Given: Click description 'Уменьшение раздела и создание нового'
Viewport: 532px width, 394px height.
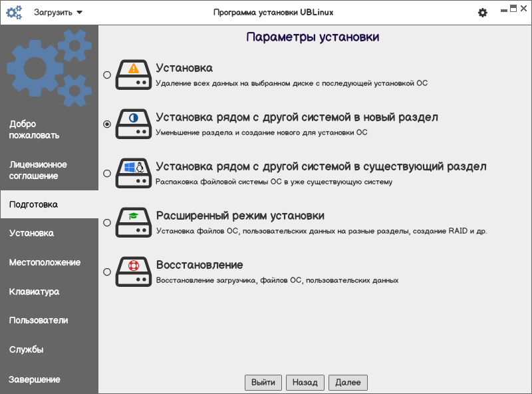Looking at the screenshot, I should coord(261,132).
